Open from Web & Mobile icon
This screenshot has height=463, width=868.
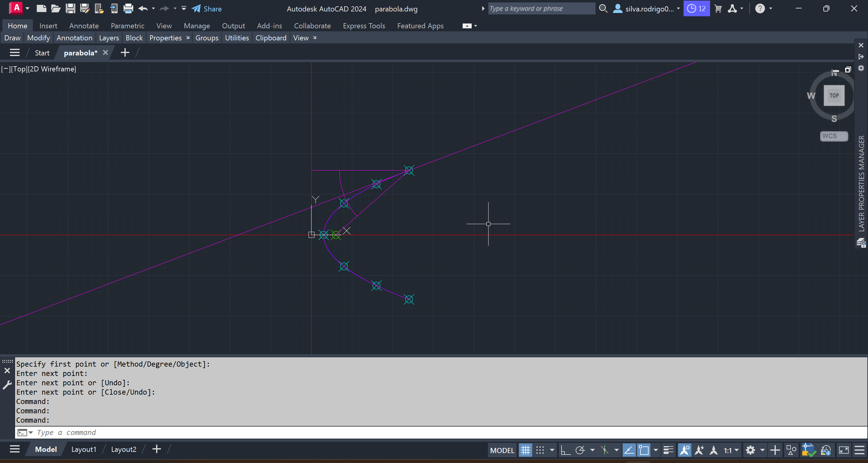coord(99,8)
